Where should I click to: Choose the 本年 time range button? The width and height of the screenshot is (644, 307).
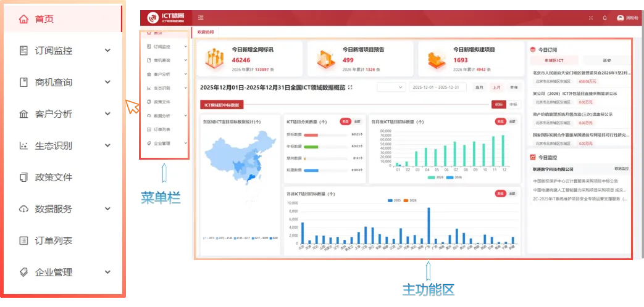513,88
